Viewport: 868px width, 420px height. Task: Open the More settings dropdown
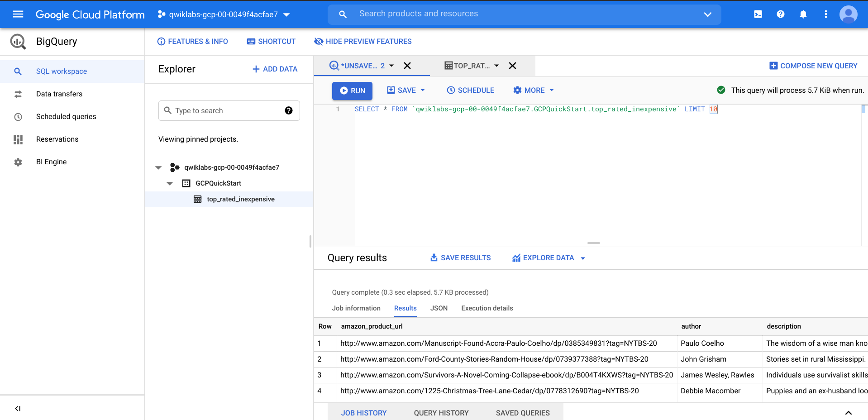[534, 90]
